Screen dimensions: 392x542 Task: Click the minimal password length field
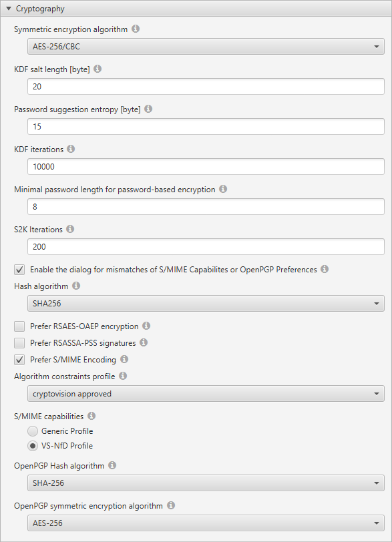(x=206, y=207)
